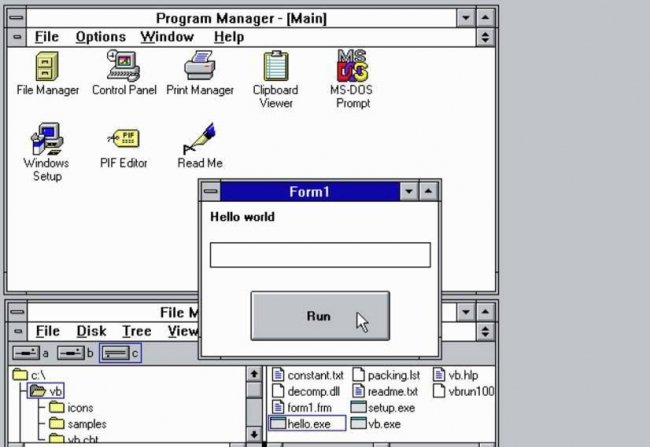This screenshot has height=447, width=650.
Task: Select the vb.hlp file
Action: [x=456, y=375]
